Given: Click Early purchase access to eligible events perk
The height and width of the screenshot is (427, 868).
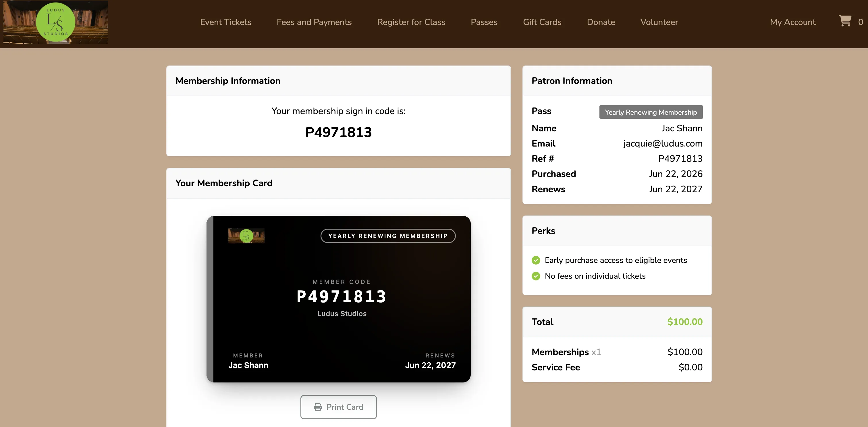Looking at the screenshot, I should [x=616, y=260].
